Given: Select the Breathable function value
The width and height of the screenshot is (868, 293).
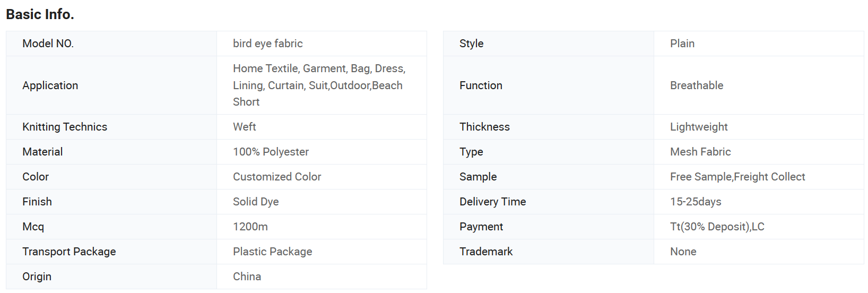Looking at the screenshot, I should 697,85.
